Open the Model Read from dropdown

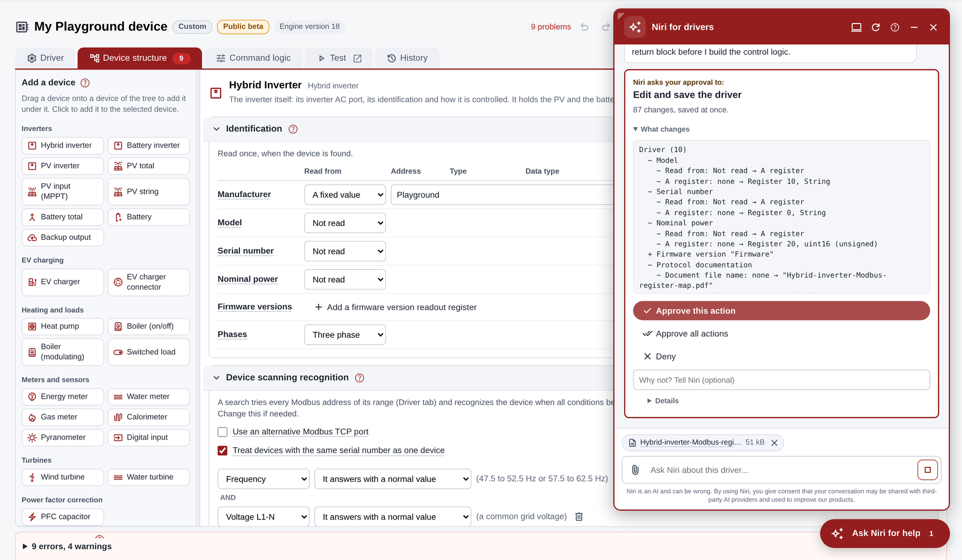[x=345, y=223]
